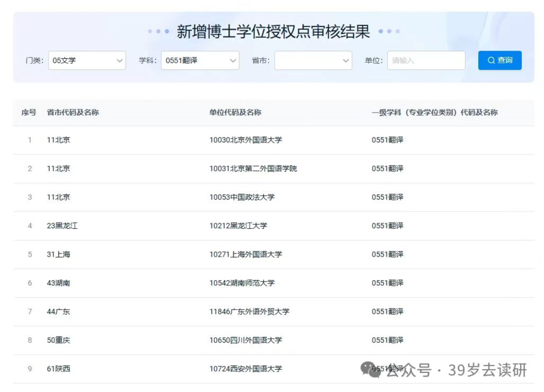The height and width of the screenshot is (392, 544).
Task: Click row number 5 in the 序号 column
Action: [x=30, y=254]
